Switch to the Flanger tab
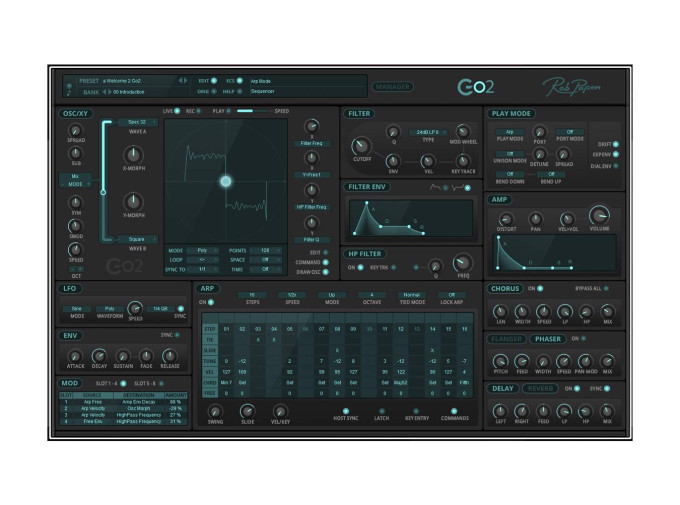Screen dimensions: 680x505 coord(507,338)
